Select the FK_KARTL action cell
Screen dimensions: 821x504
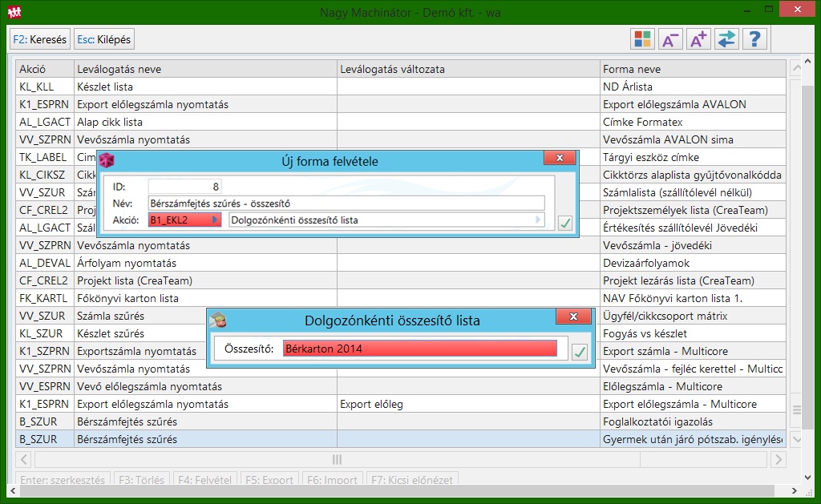tap(45, 298)
